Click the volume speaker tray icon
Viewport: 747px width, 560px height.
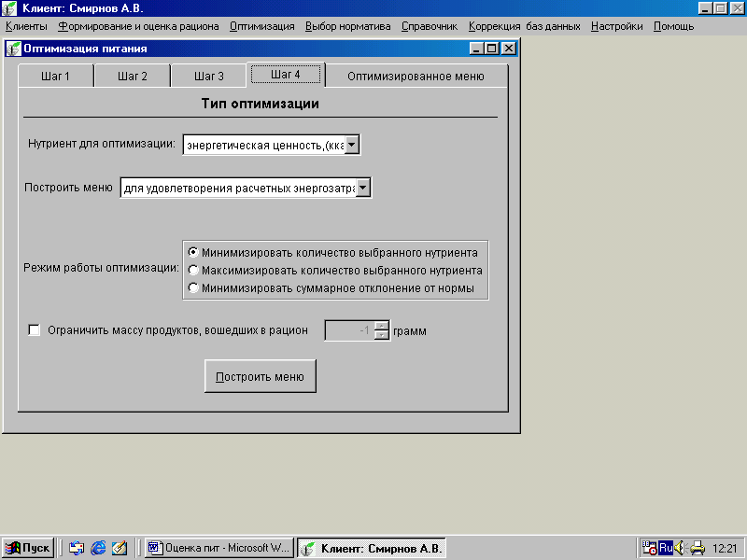681,548
